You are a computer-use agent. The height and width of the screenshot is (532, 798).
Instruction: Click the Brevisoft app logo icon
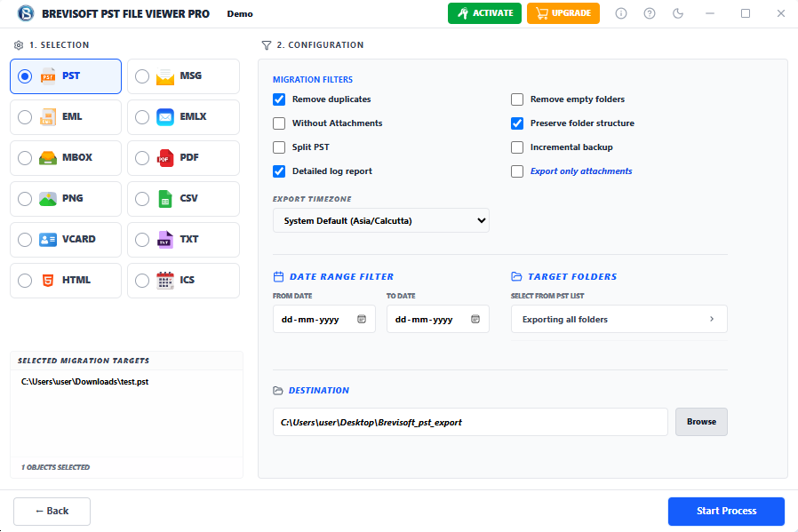click(x=26, y=13)
